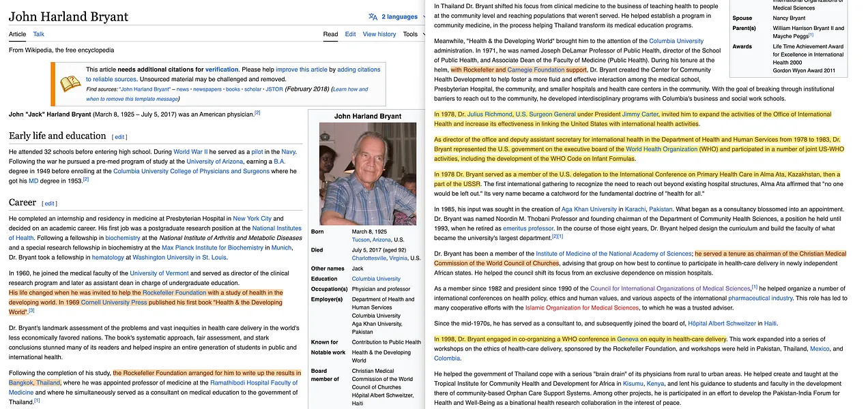This screenshot has height=409, width=868.
Task: Open the Charlottesville link in the infobox
Action: (x=369, y=258)
